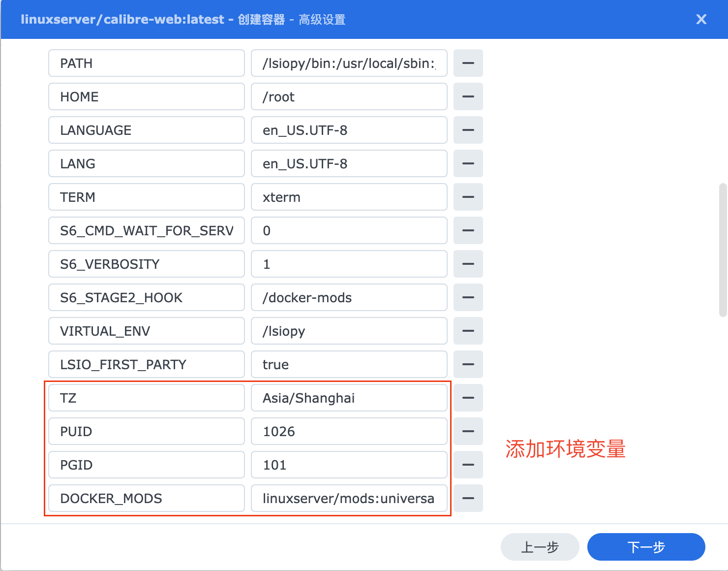The height and width of the screenshot is (571, 728).
Task: Click the LANG variable name field
Action: pyautogui.click(x=147, y=163)
